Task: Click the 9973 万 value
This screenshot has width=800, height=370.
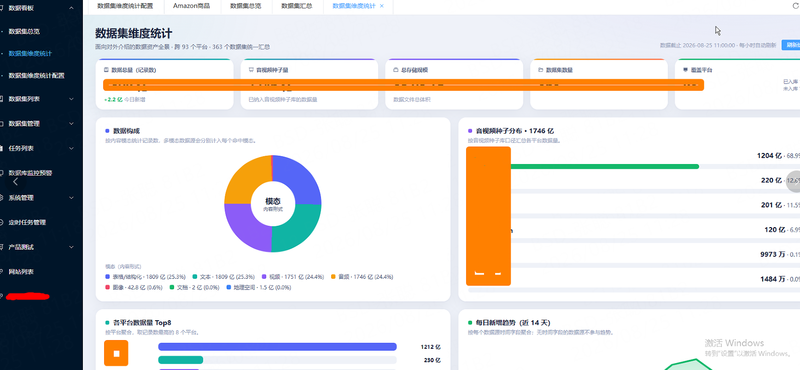Action: pyautogui.click(x=772, y=255)
